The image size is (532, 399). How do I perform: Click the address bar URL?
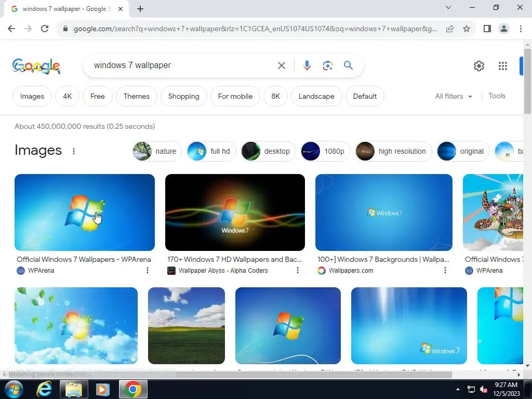tap(255, 29)
